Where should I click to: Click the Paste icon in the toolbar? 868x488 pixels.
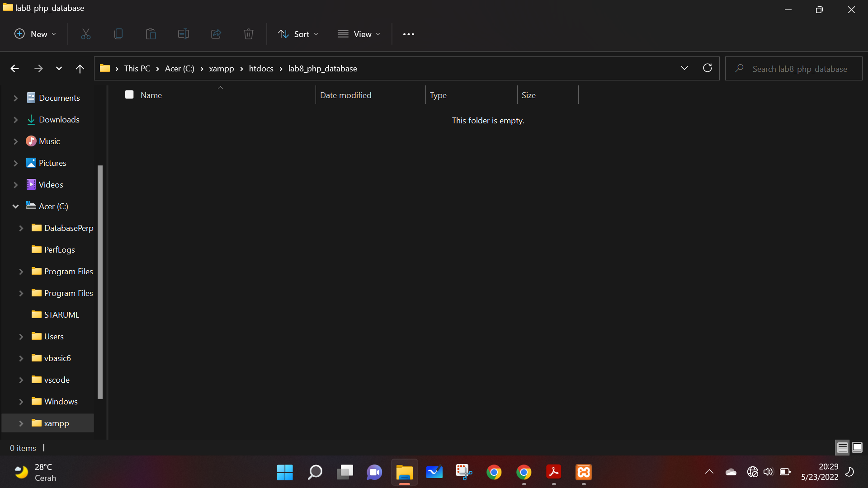click(x=151, y=34)
